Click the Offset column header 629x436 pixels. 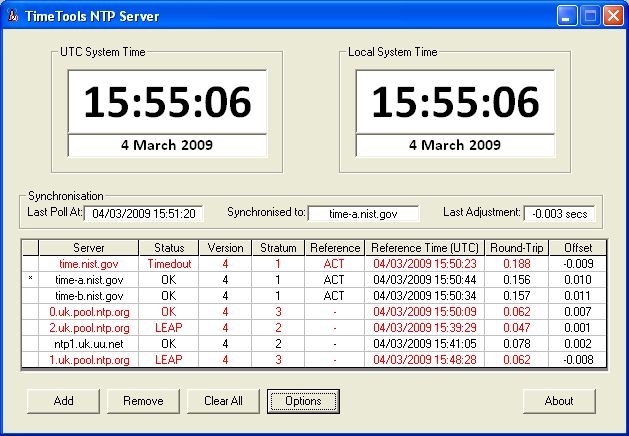click(x=578, y=248)
